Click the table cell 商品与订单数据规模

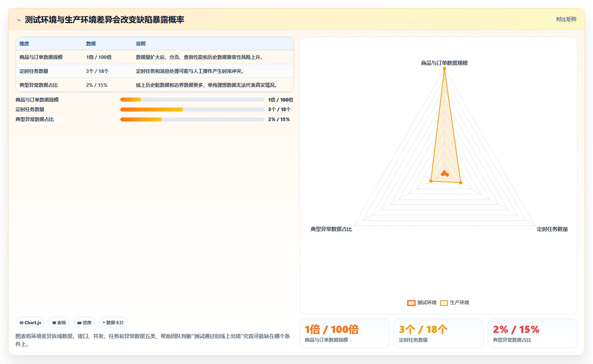41,57
